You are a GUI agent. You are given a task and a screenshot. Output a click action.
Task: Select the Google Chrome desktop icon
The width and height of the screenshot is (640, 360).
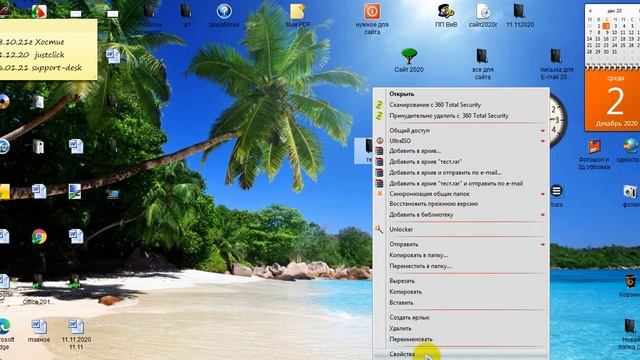tap(39, 236)
